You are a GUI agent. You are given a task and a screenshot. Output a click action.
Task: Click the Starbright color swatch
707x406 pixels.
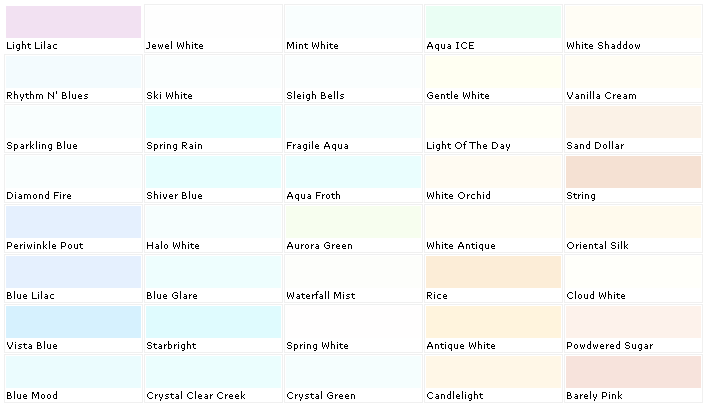click(213, 322)
